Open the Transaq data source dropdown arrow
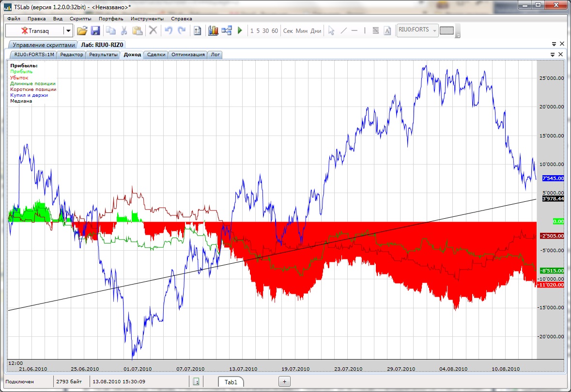This screenshot has width=571, height=392. [68, 30]
